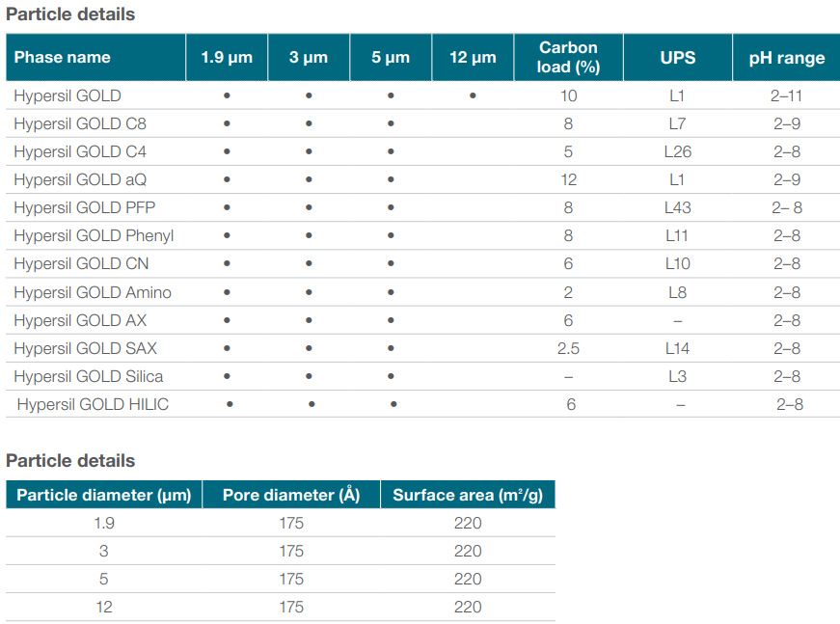Select the Hypersil GOLD Phenyl phase name
Image resolution: width=840 pixels, height=624 pixels.
pyautogui.click(x=95, y=235)
